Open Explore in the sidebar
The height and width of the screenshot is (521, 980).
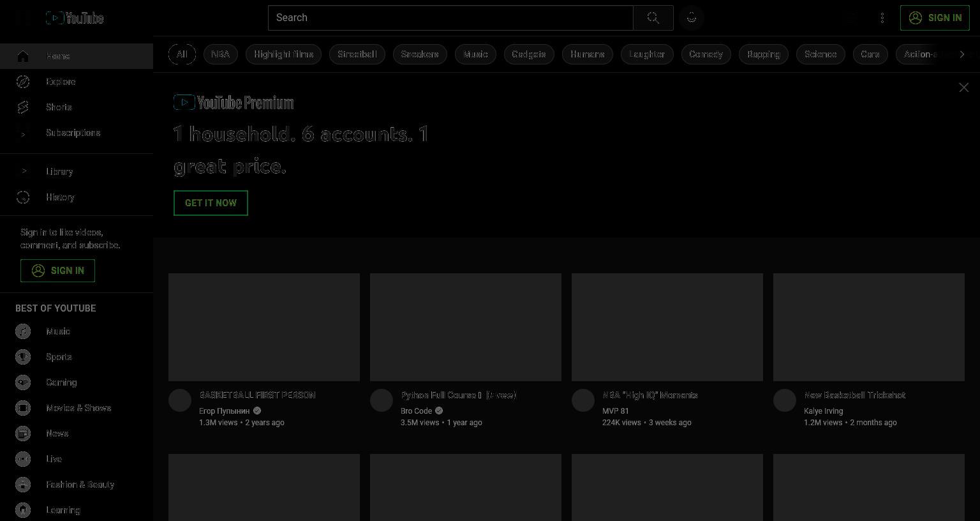click(x=77, y=82)
